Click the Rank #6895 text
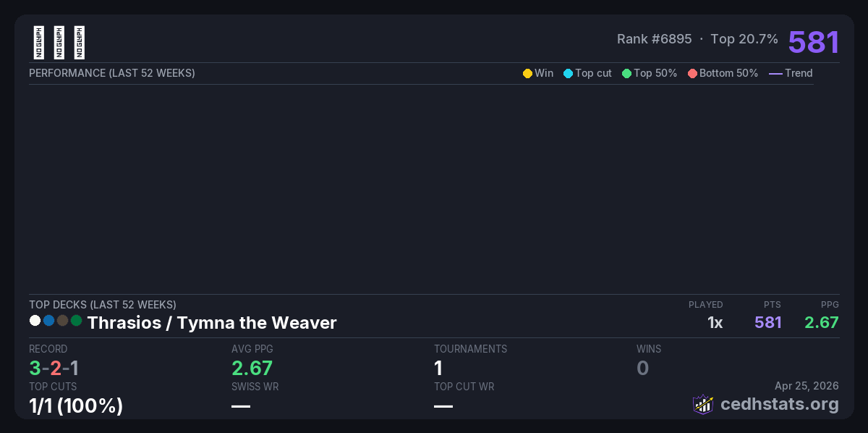Viewport: 868px width, 433px height. (654, 39)
